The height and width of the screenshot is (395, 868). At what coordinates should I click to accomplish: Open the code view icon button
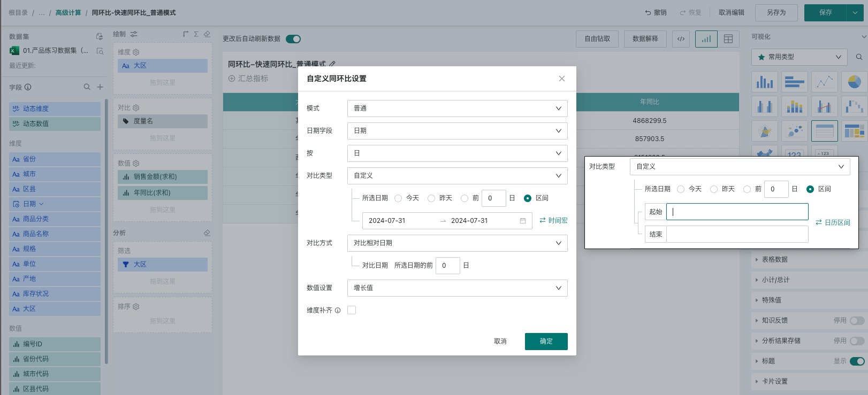click(x=681, y=39)
